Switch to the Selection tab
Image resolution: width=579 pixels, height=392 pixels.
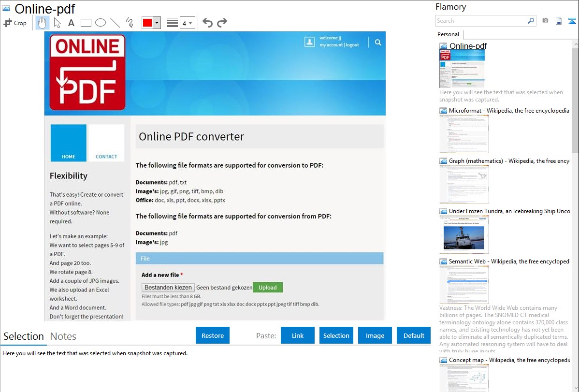(24, 336)
